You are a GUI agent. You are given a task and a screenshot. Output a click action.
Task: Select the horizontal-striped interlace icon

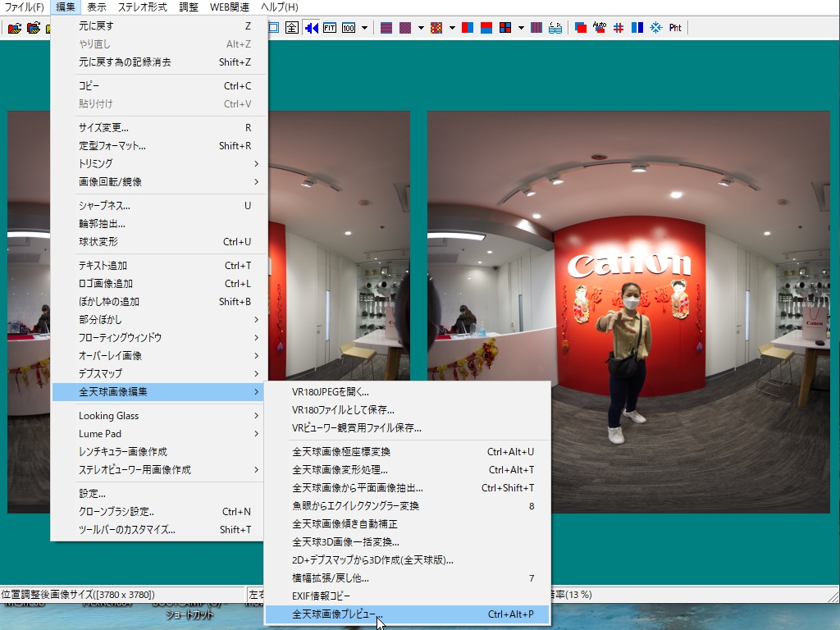click(x=386, y=28)
